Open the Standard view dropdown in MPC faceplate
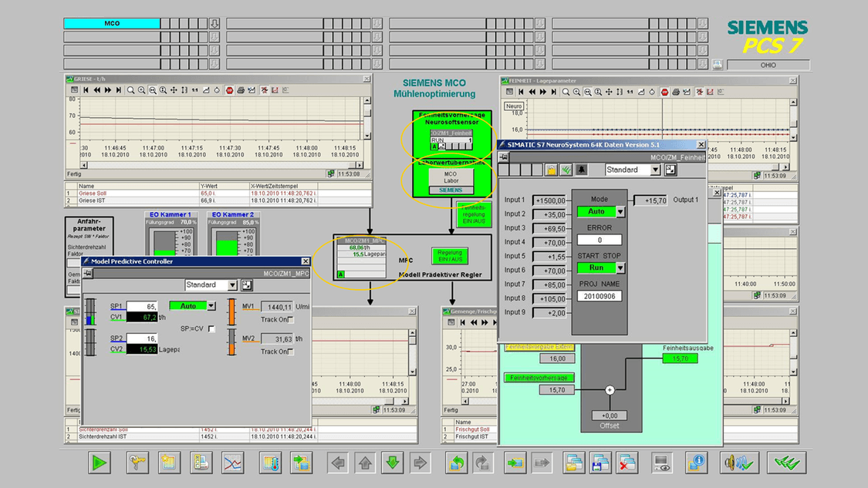868x488 pixels. pos(232,285)
